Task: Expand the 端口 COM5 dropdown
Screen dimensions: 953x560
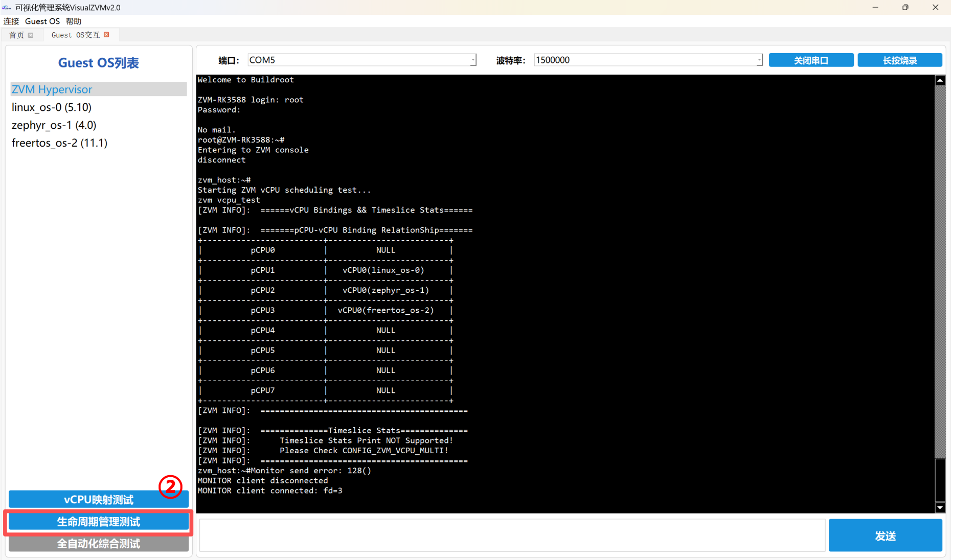Action: (x=473, y=60)
